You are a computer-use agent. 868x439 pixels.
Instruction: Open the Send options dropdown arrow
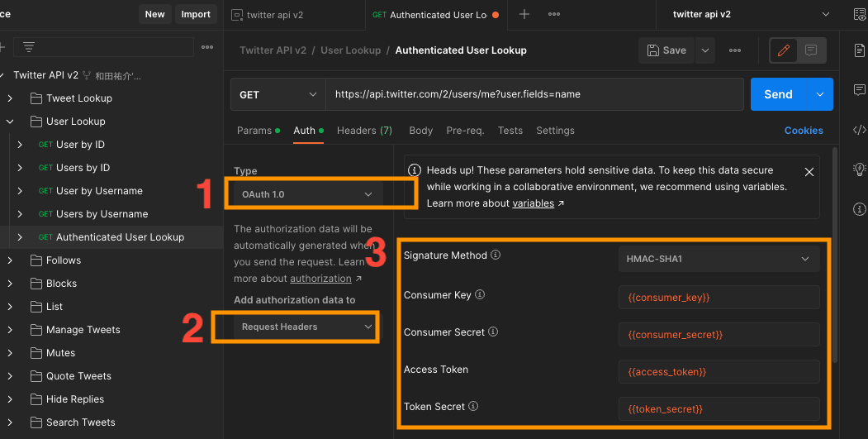[x=820, y=95]
